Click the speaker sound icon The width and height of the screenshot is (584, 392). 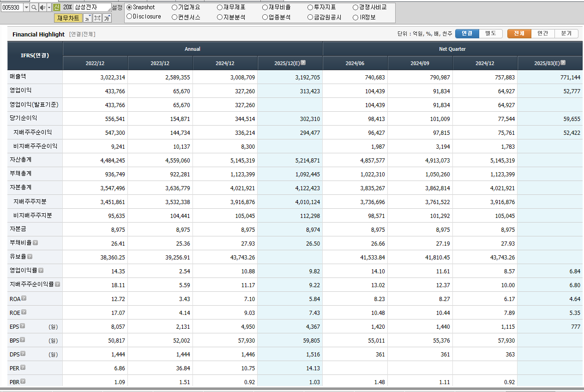click(42, 7)
